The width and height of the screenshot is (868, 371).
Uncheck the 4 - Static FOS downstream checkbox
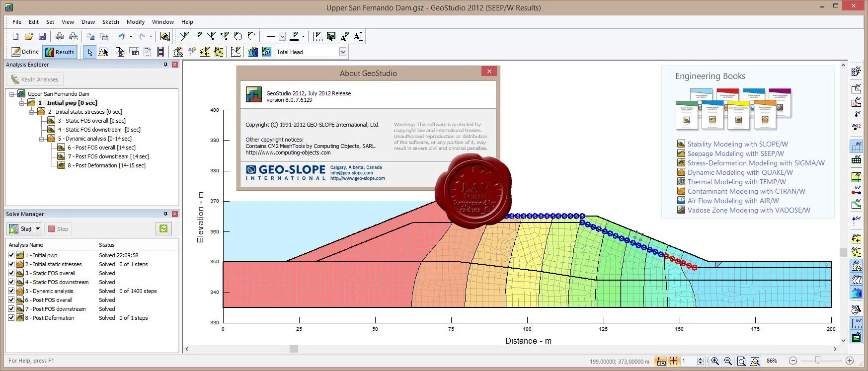11,282
